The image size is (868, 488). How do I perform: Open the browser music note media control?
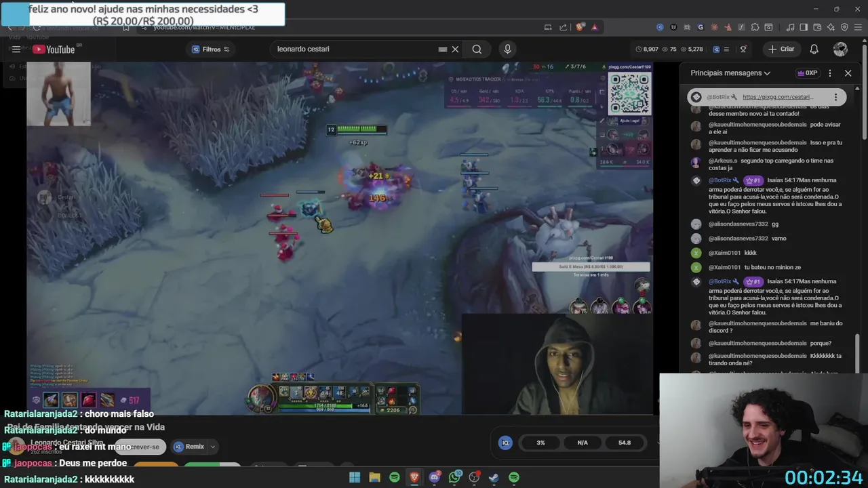(790, 27)
